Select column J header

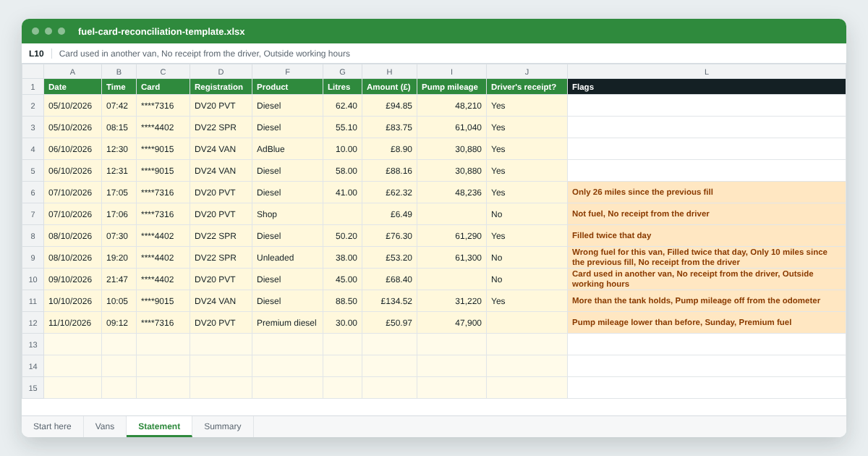click(x=527, y=72)
